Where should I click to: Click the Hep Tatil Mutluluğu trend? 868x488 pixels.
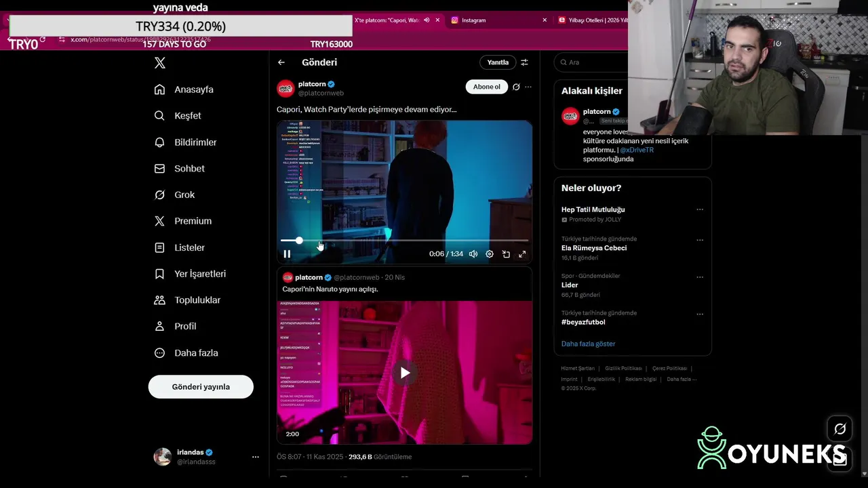pyautogui.click(x=593, y=210)
